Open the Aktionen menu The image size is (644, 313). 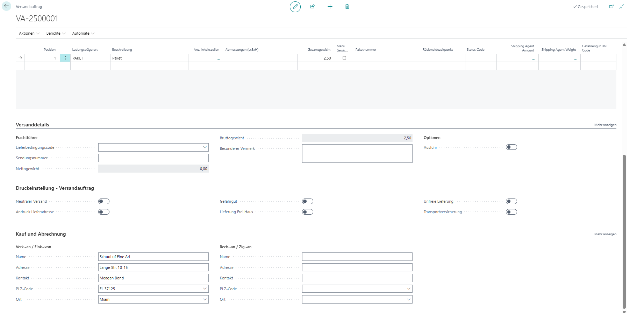point(29,33)
